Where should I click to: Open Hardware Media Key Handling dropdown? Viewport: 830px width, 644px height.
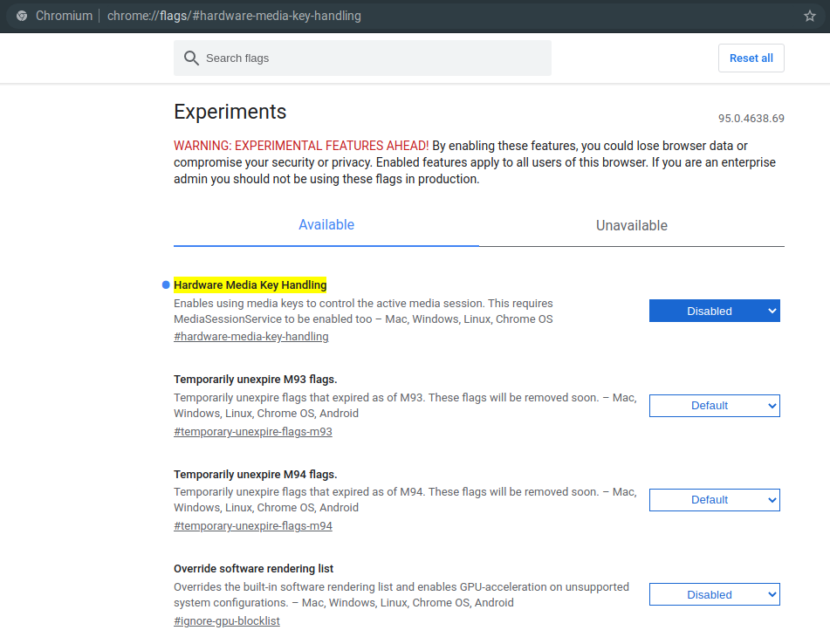(x=715, y=312)
